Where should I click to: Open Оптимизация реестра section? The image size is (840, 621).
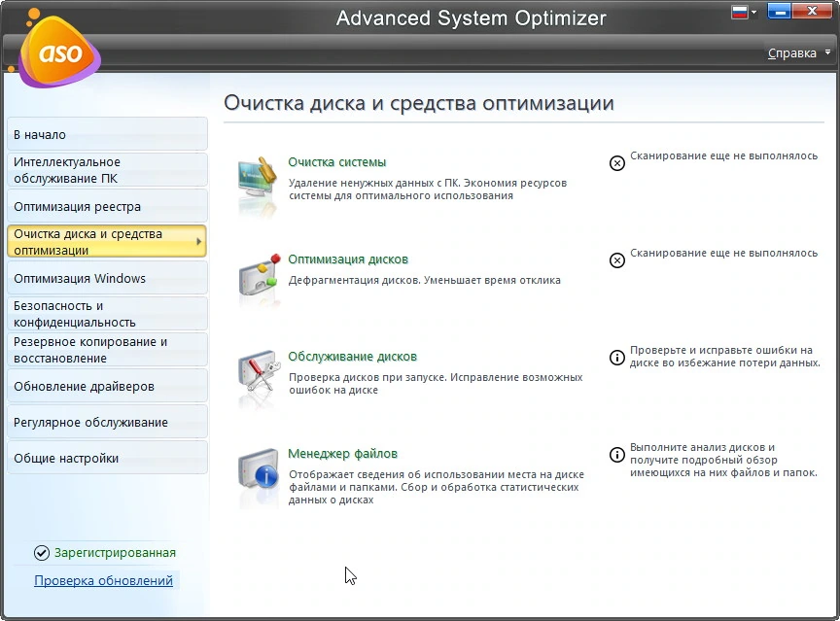[107, 206]
